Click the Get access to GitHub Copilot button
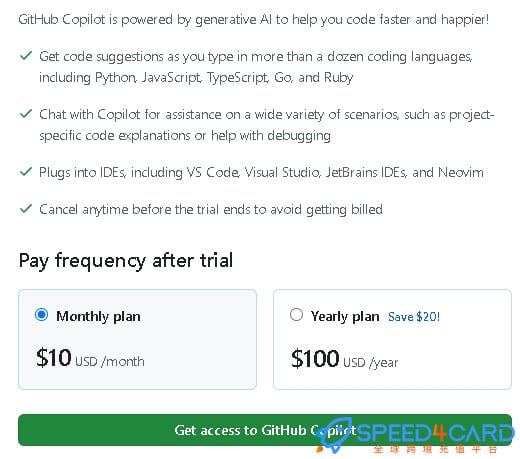 [x=265, y=430]
